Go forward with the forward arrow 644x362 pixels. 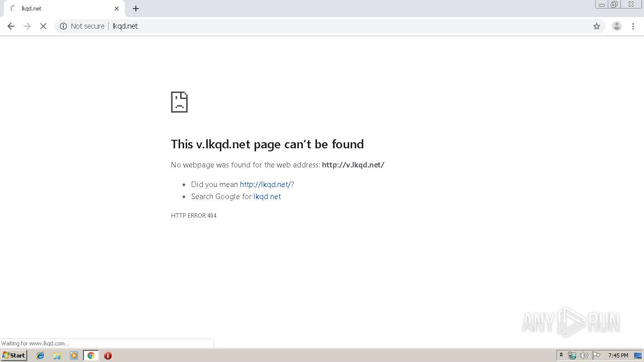[x=27, y=26]
